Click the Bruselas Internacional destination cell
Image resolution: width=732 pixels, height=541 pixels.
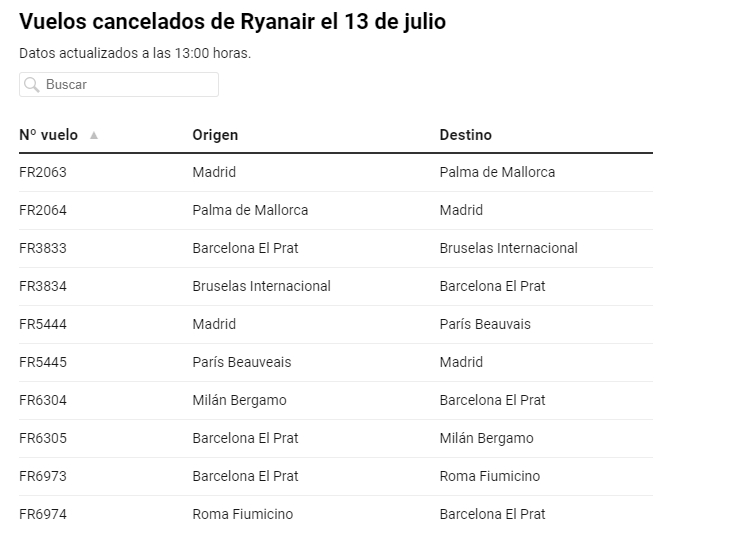[x=508, y=248]
